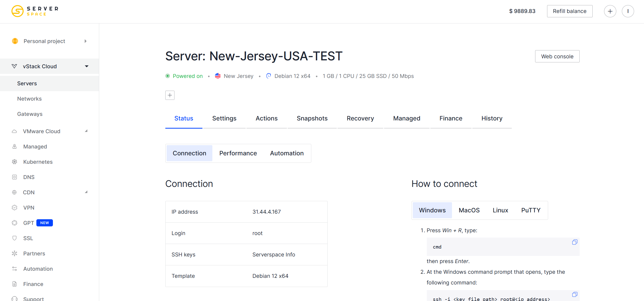Screen dimensions: 644x301
Task: Click the Debian OS swirl icon
Action: point(269,76)
